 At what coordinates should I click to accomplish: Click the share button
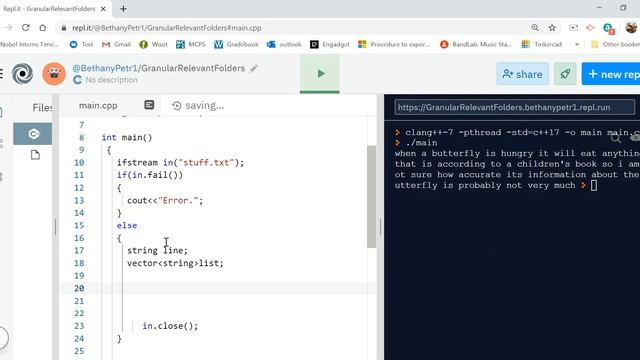(522, 74)
